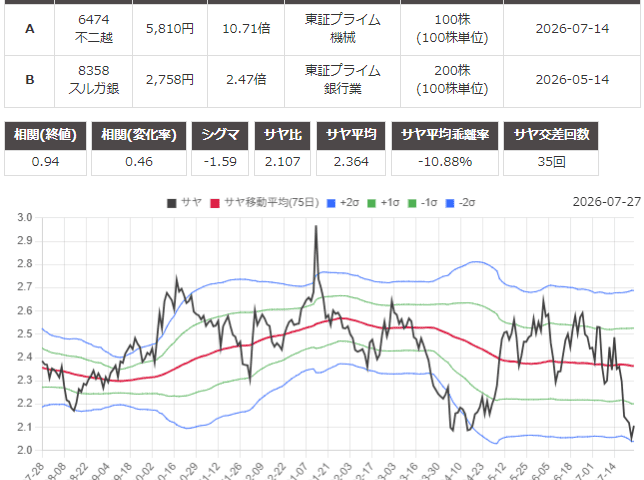
Task: Toggle the -1σ band in the legend
Action: (422, 203)
